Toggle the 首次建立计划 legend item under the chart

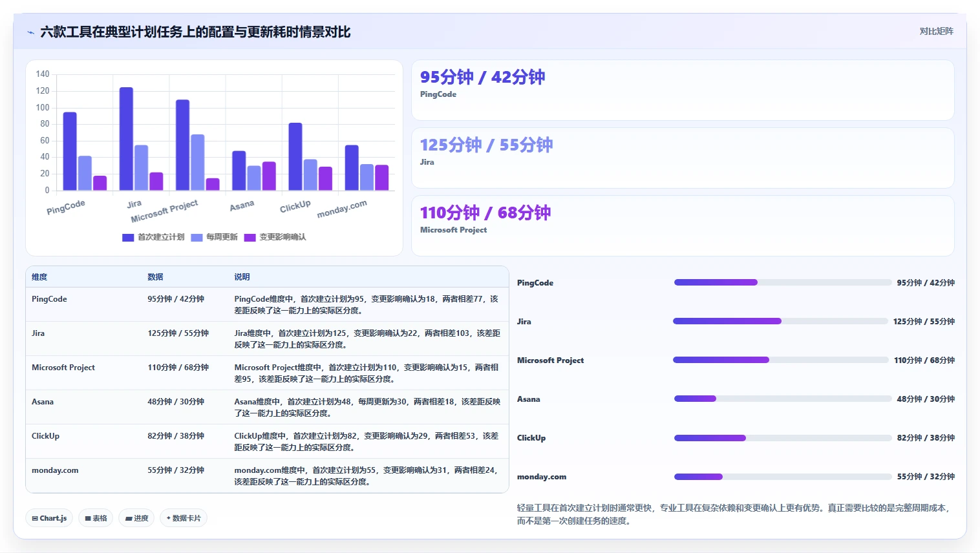point(153,237)
